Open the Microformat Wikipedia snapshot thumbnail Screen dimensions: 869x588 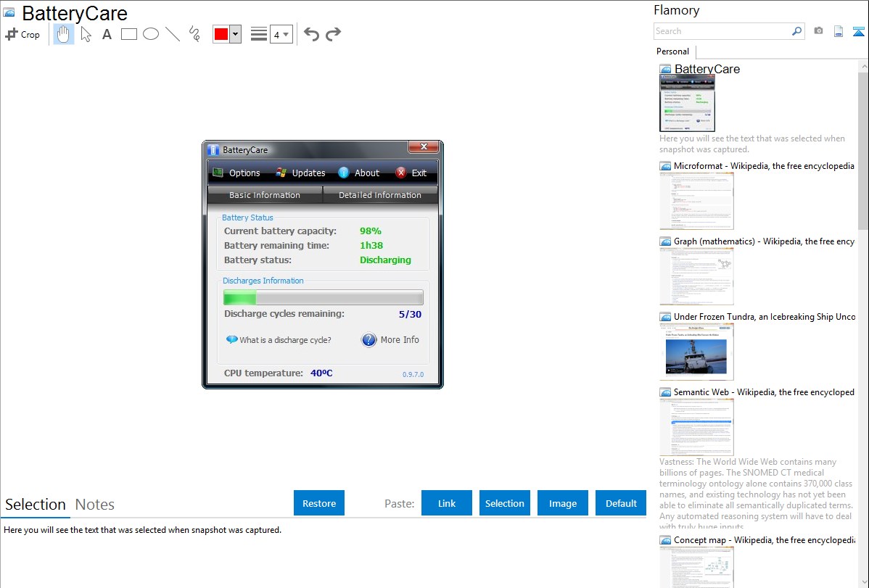point(696,201)
